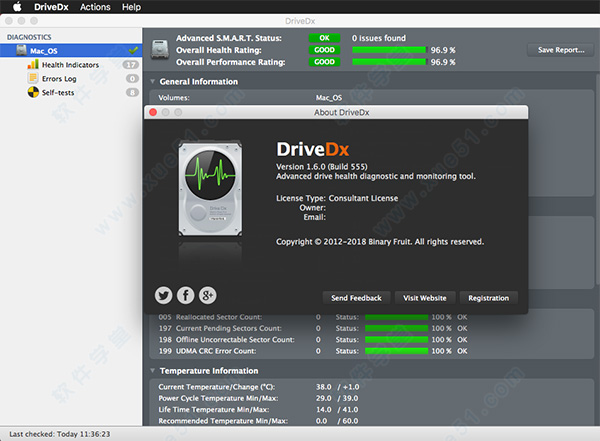Open Health Indicators in sidebar
The height and width of the screenshot is (441, 600).
(70, 65)
